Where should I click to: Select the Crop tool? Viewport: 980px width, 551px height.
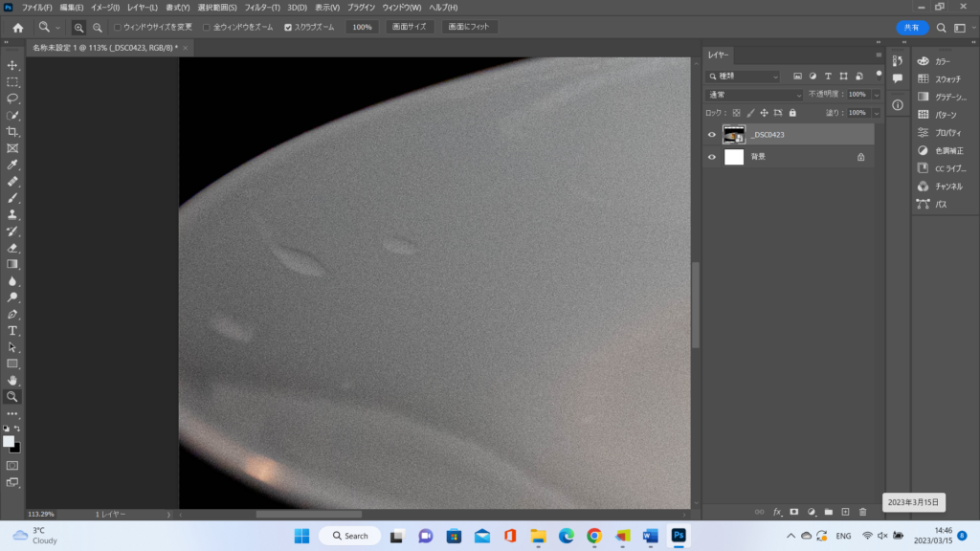12,131
